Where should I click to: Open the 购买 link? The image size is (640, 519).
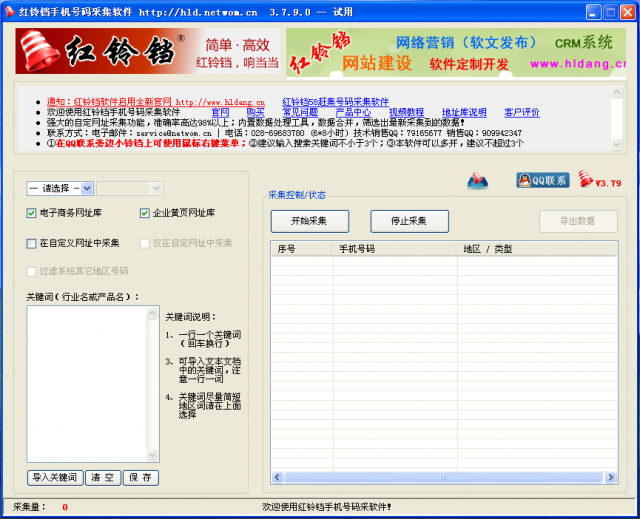point(256,112)
